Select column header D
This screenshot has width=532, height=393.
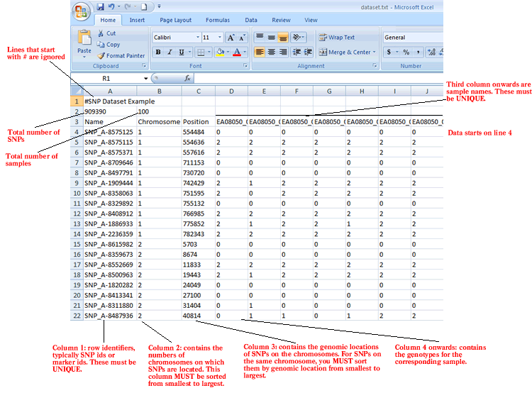coord(231,91)
